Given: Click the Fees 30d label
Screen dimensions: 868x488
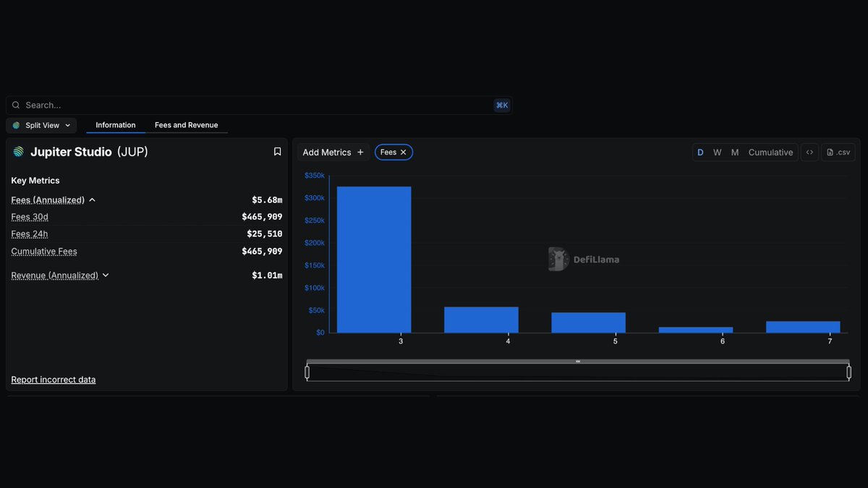Looking at the screenshot, I should click(30, 217).
